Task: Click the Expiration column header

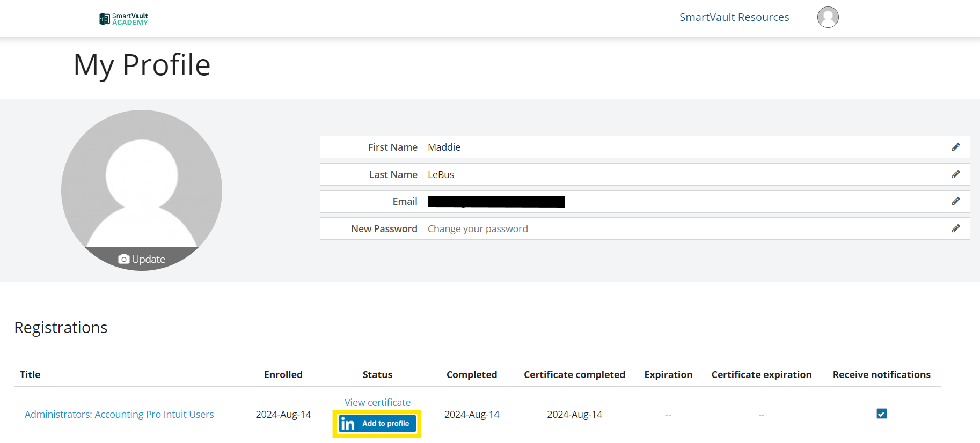Action: pos(668,374)
